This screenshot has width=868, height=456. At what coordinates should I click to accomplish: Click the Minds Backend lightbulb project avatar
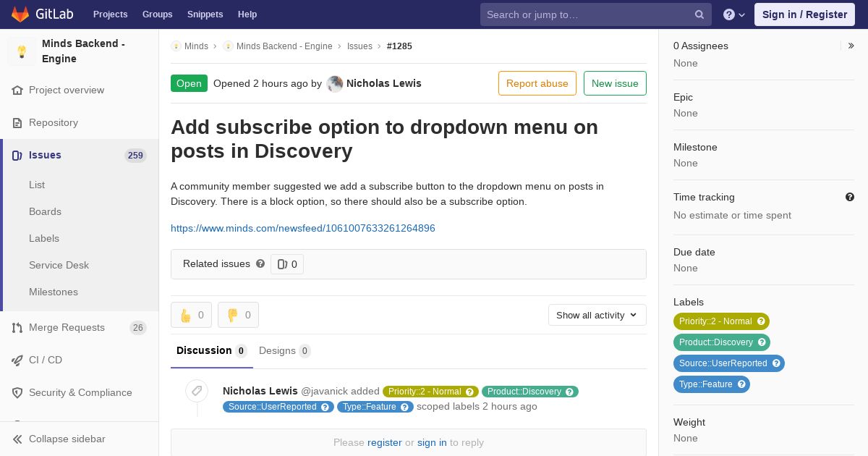click(22, 51)
